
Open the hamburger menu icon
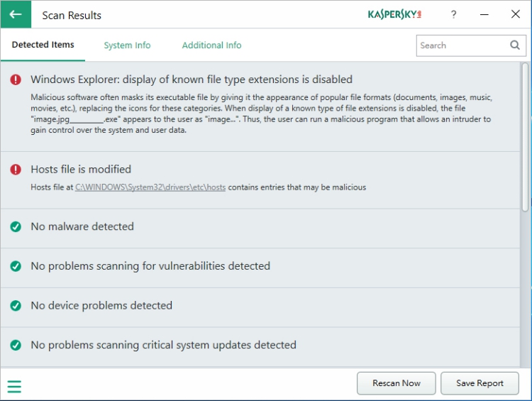click(14, 387)
